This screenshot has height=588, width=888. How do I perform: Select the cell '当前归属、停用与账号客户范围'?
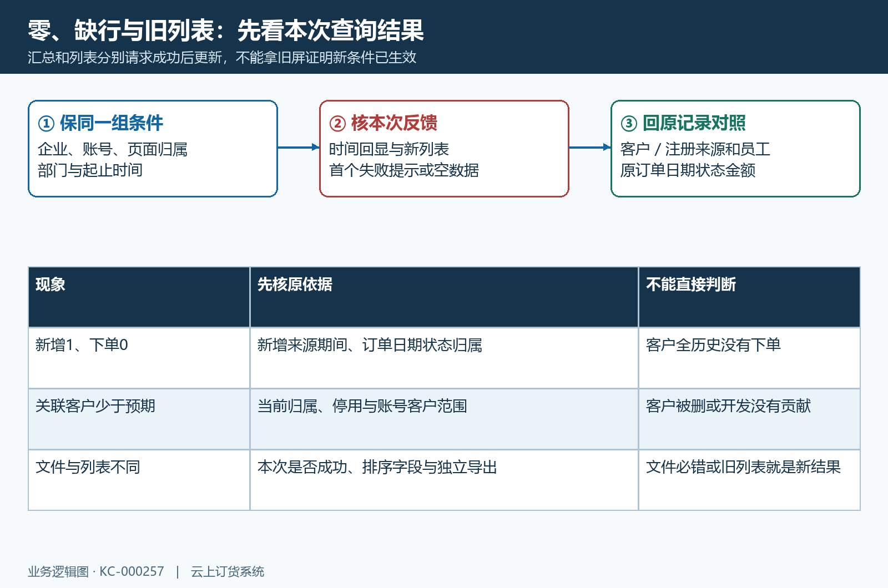(444, 419)
